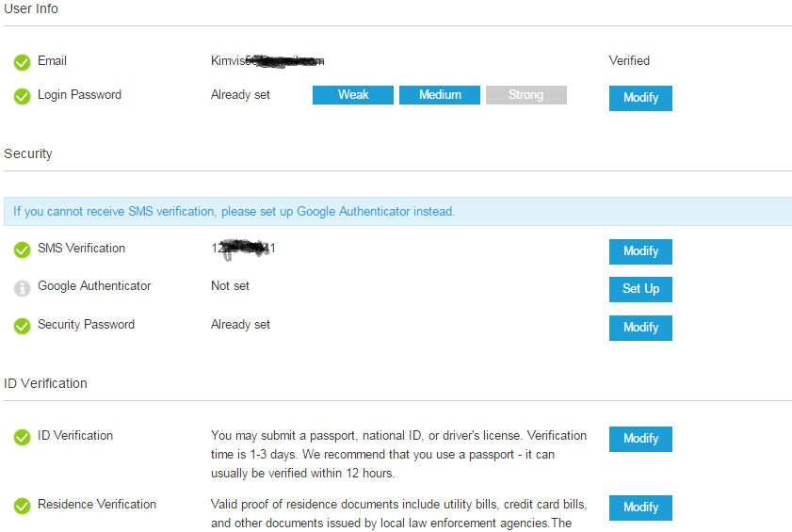Click the green check beside Security Password

pyautogui.click(x=22, y=326)
